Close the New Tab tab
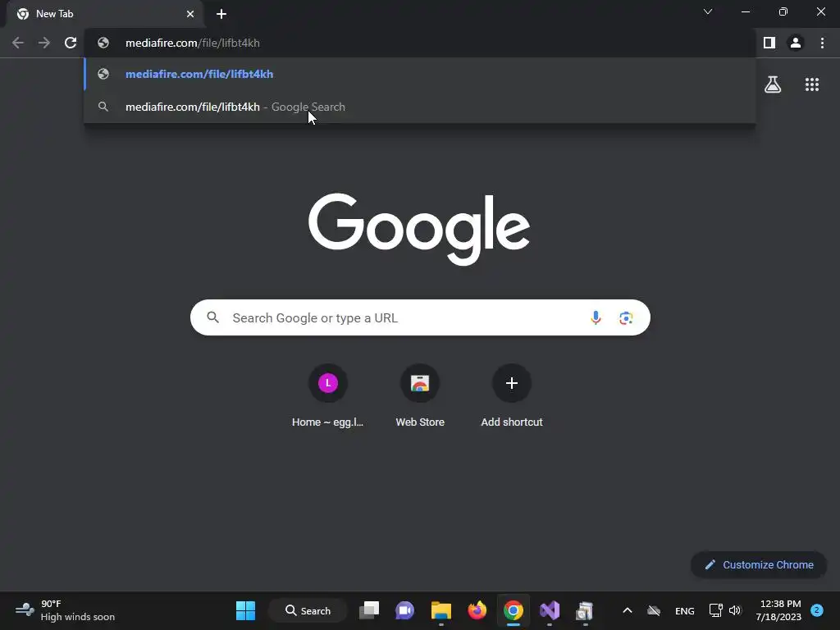Screen dimensions: 840x630 coord(190,14)
